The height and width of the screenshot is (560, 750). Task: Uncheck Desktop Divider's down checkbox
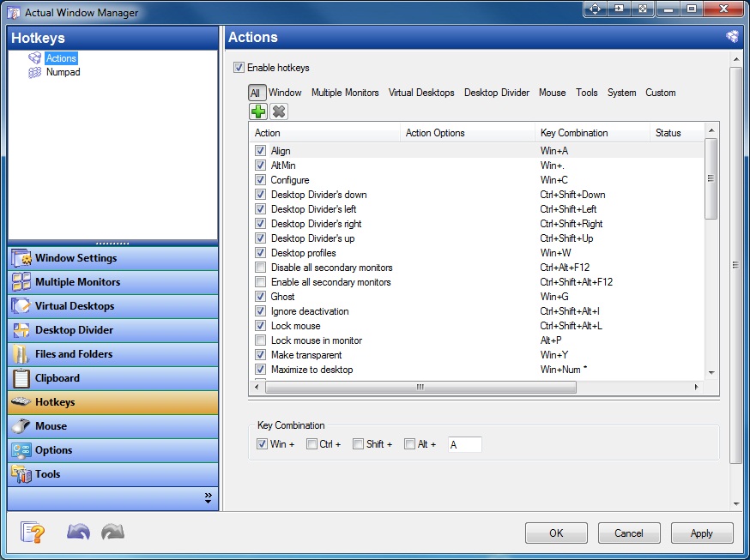click(260, 195)
